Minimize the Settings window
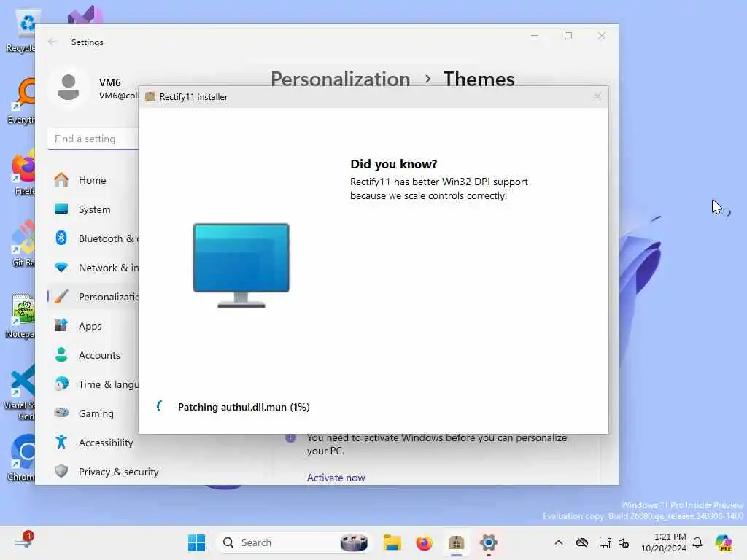Viewport: 747px width, 560px height. coord(535,36)
